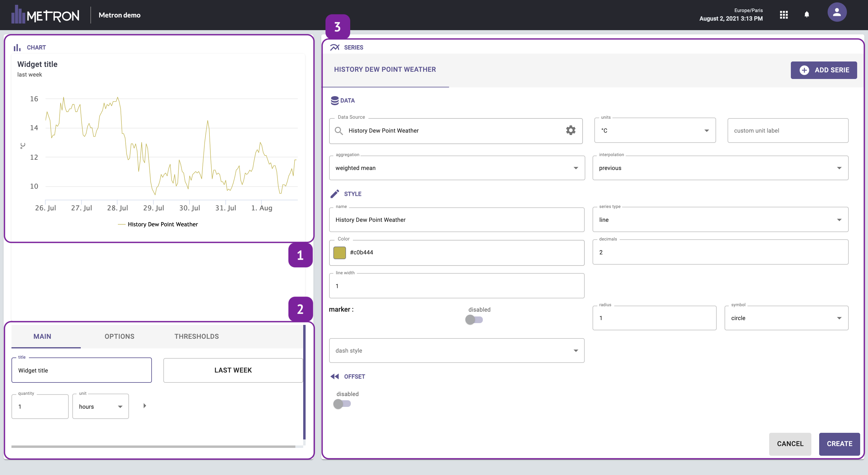Click the custom unit label field

point(788,131)
